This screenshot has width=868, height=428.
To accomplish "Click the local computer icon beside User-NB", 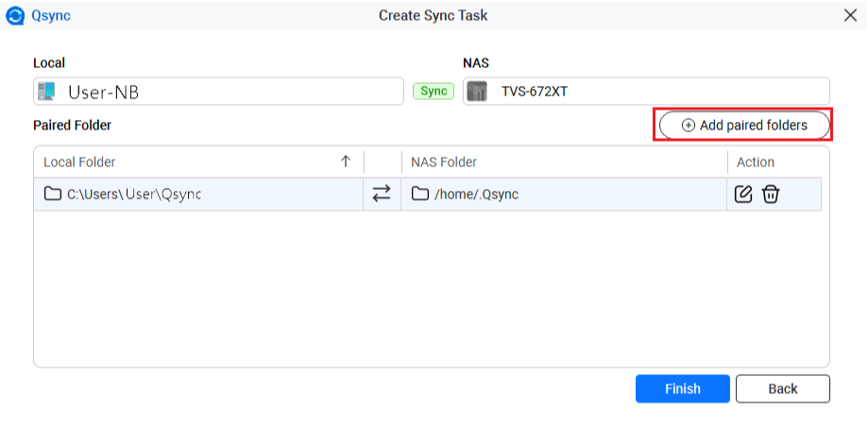I will point(45,92).
